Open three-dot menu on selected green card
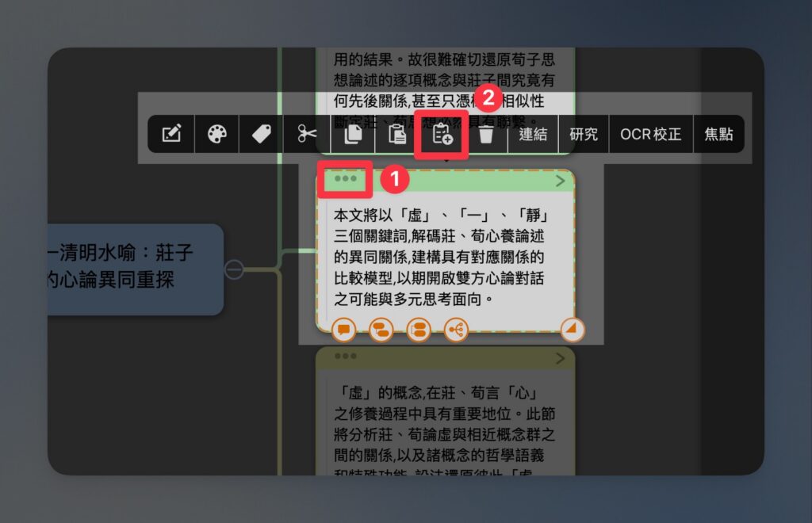 [x=346, y=178]
